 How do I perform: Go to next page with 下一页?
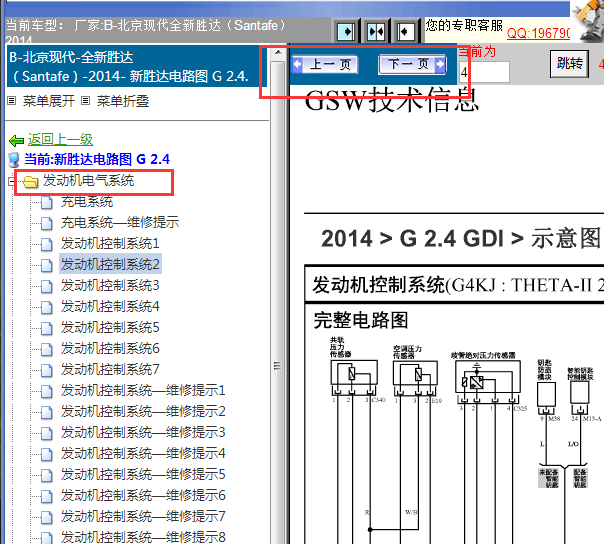pyautogui.click(x=413, y=64)
